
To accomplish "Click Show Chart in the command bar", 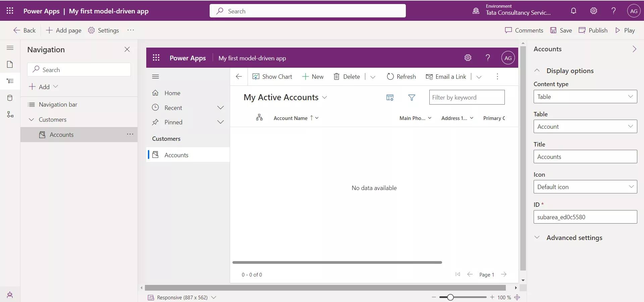I will pos(272,76).
